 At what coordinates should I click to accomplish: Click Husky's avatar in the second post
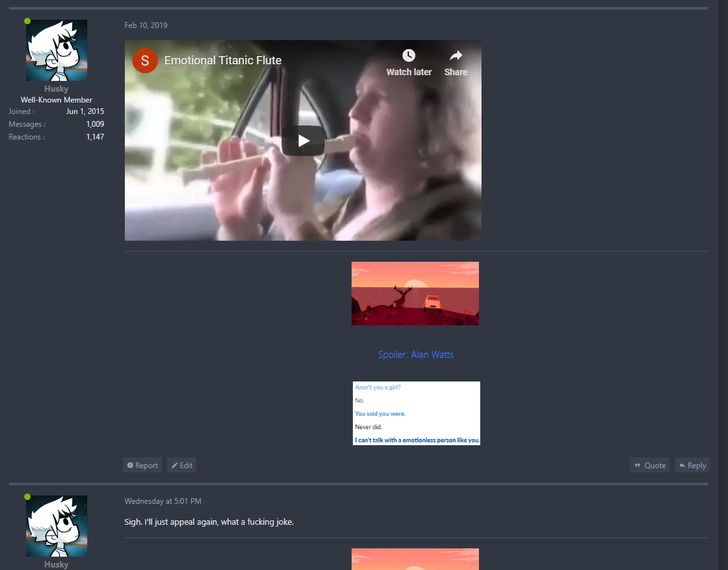57,526
